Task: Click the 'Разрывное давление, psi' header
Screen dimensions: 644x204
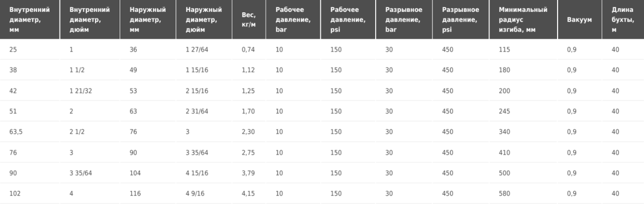Action: (460, 20)
